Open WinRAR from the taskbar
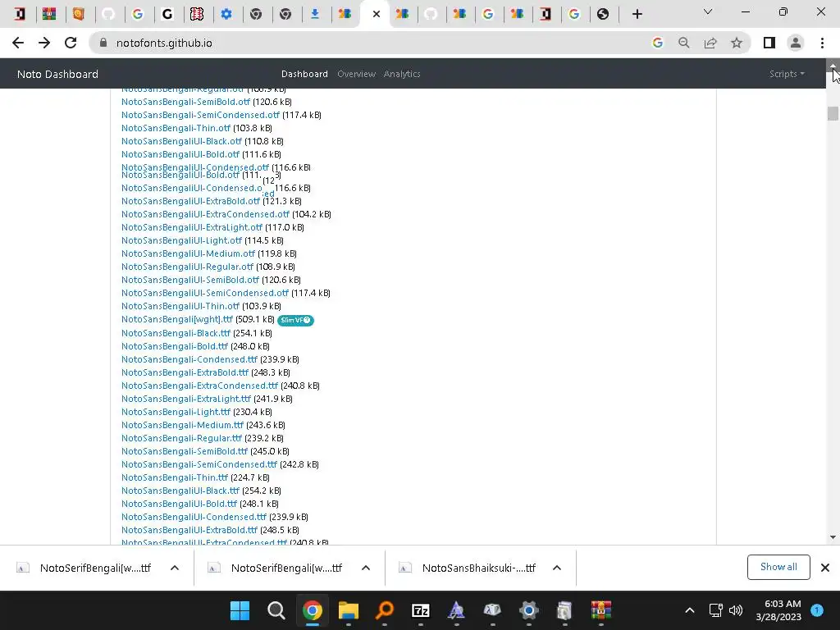Viewport: 840px width, 630px height. pos(601,610)
